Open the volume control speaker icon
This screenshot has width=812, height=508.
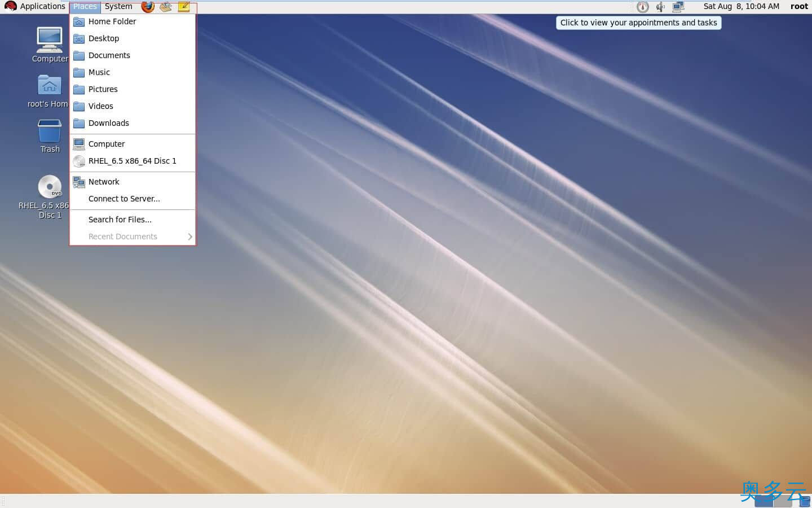click(x=660, y=7)
